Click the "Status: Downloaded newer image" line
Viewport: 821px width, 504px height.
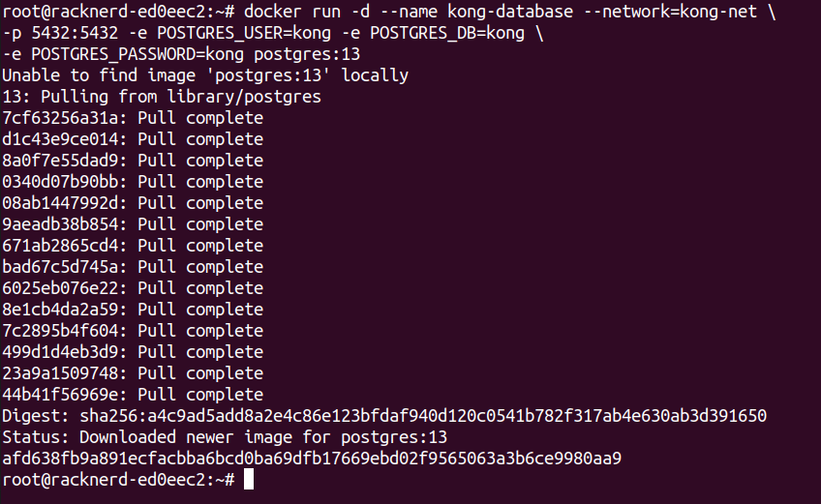[225, 437]
